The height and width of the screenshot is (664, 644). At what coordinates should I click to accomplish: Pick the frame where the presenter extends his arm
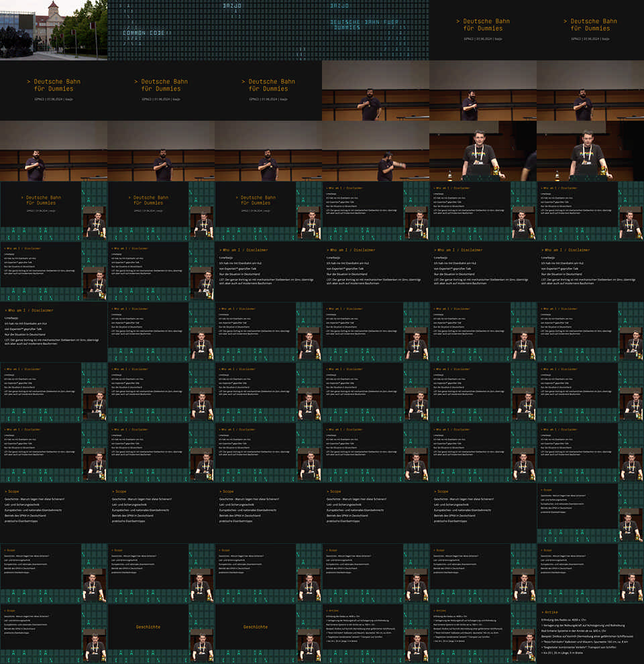click(376, 151)
